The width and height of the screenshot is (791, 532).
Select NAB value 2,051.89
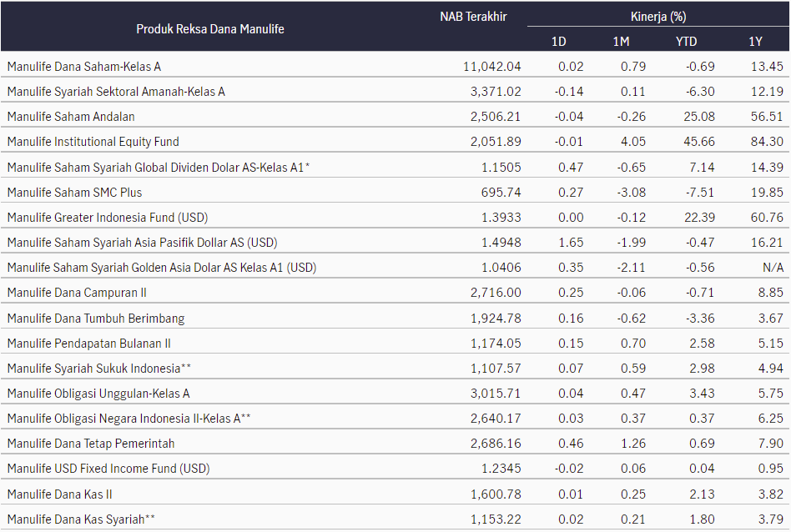(x=496, y=142)
